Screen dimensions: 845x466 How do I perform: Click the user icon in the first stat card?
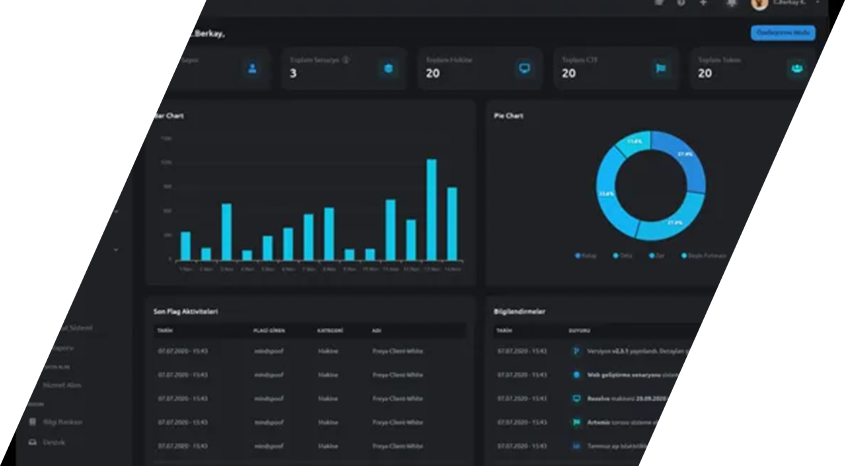(252, 68)
